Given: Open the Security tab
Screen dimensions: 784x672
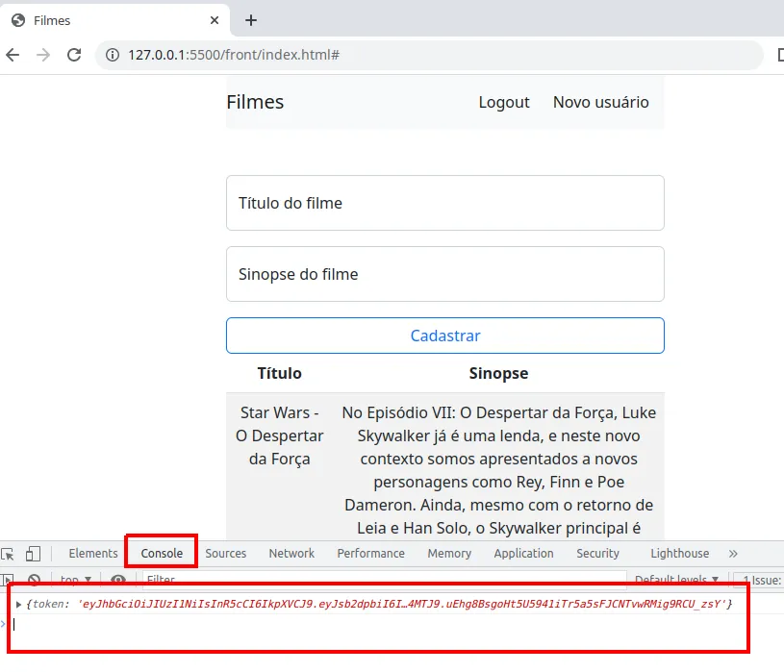Looking at the screenshot, I should (x=597, y=554).
